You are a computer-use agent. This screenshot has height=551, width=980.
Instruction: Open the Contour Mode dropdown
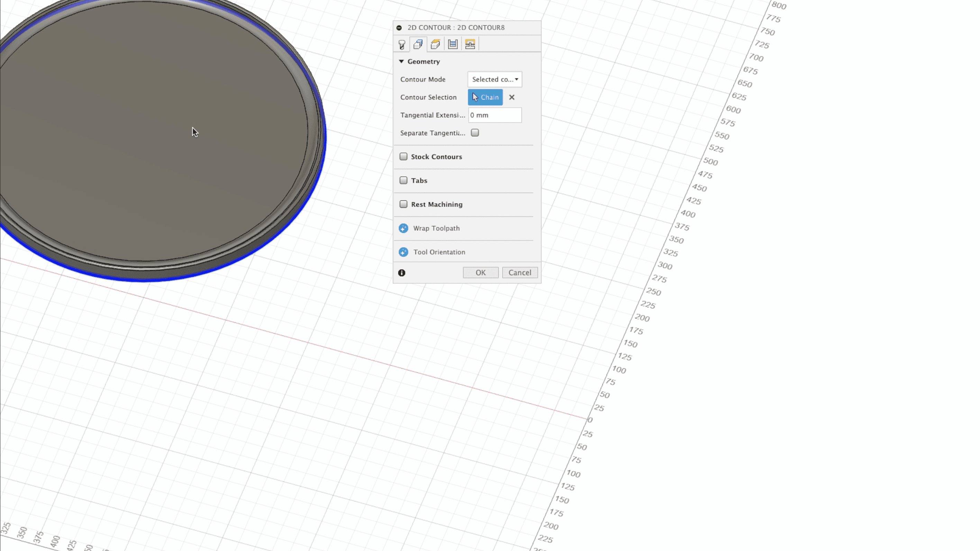click(494, 79)
